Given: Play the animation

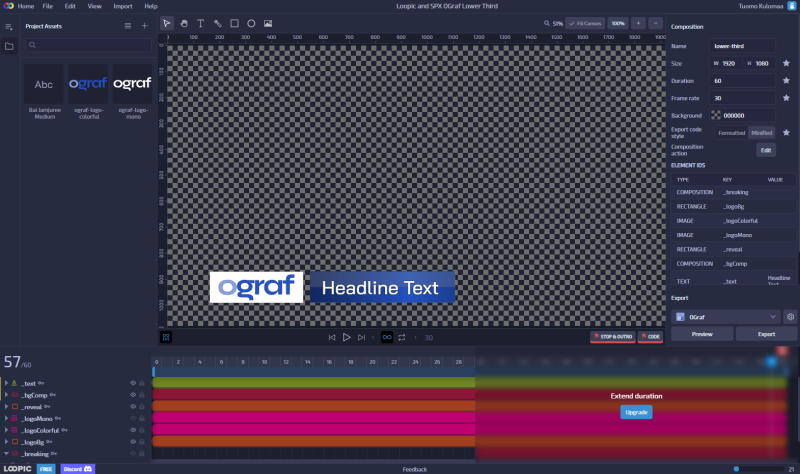Looking at the screenshot, I should (346, 337).
